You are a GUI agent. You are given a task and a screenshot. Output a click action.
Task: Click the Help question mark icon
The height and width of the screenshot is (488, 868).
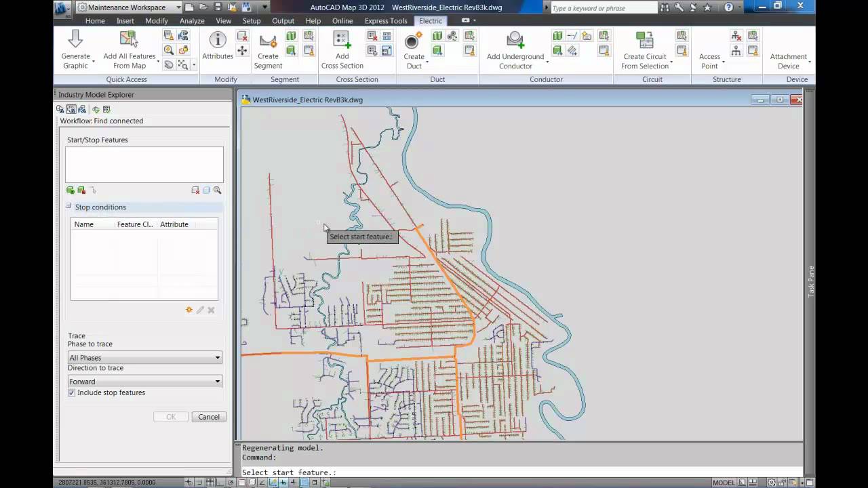coord(729,7)
